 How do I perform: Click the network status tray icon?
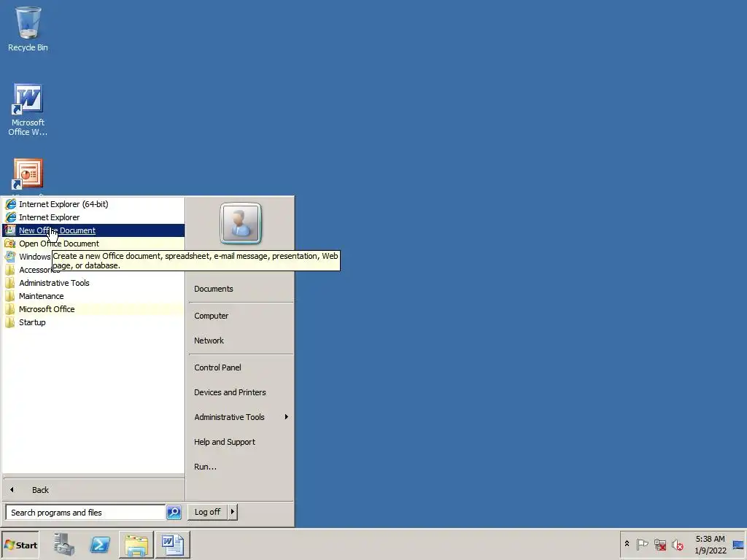[659, 544]
